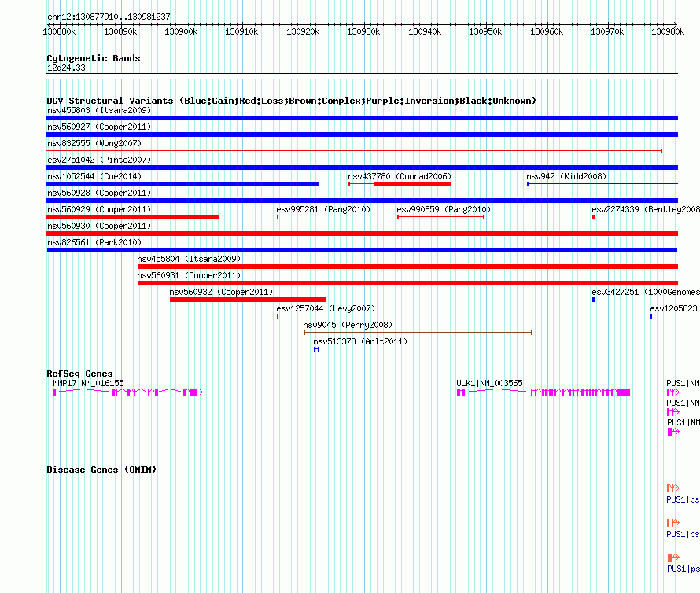Open the nsv560930 (Cooper2011) variant label
Viewport: 700px width, 593px height.
[x=99, y=226]
